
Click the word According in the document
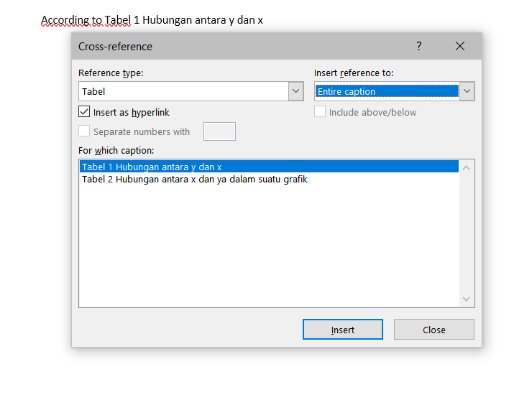click(x=62, y=20)
